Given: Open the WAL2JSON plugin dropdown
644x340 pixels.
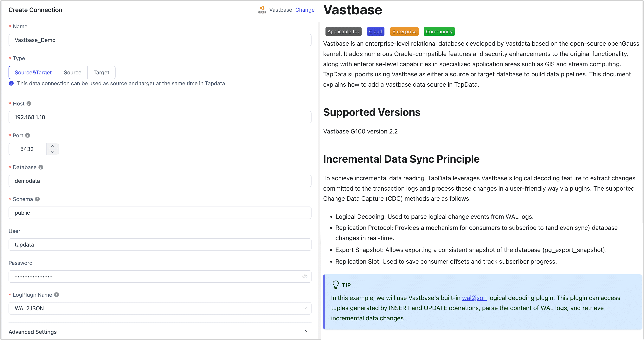Looking at the screenshot, I should (305, 308).
